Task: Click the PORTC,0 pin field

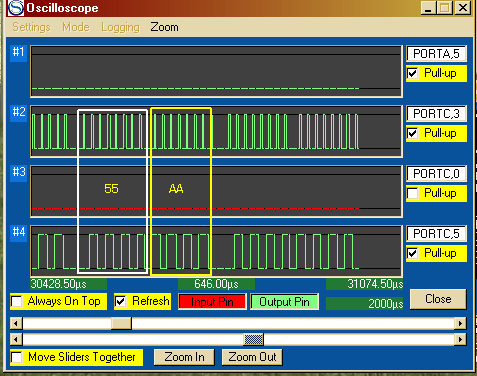Action: point(436,174)
